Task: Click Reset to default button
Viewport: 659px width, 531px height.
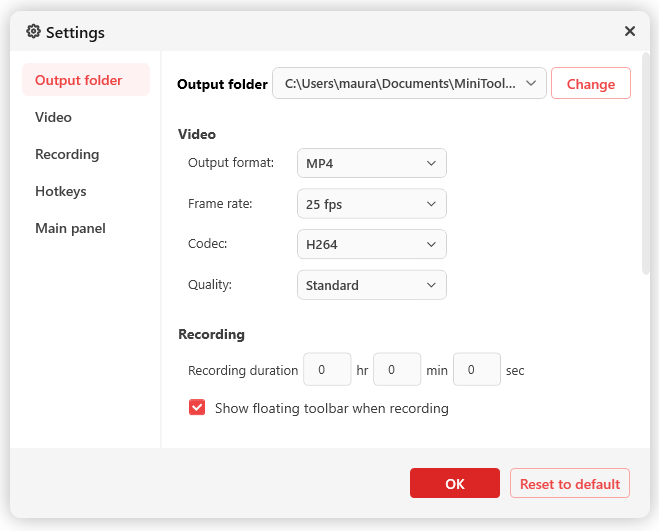Action: point(570,483)
